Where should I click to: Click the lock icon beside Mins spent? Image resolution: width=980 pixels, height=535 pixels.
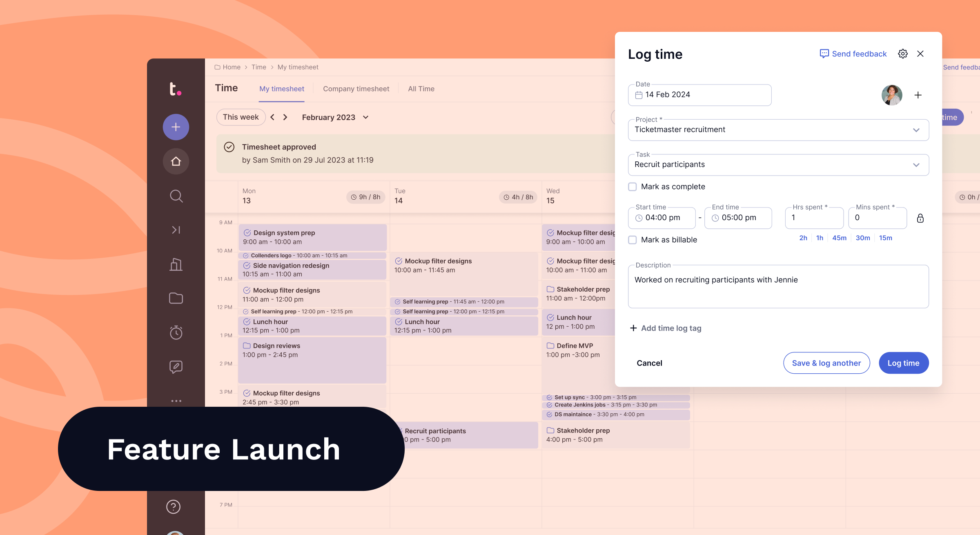[x=920, y=218]
